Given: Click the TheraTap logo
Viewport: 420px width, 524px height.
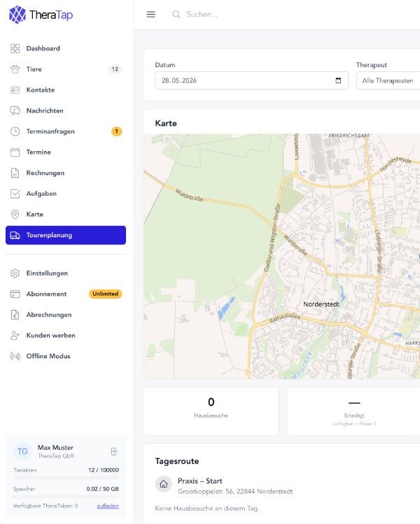Looking at the screenshot, I should 41,15.
